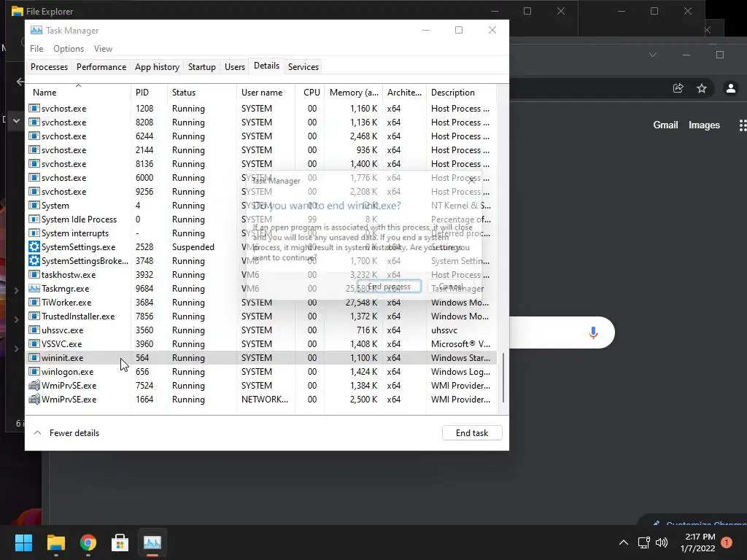Click the Task Manager title bar icon

36,30
